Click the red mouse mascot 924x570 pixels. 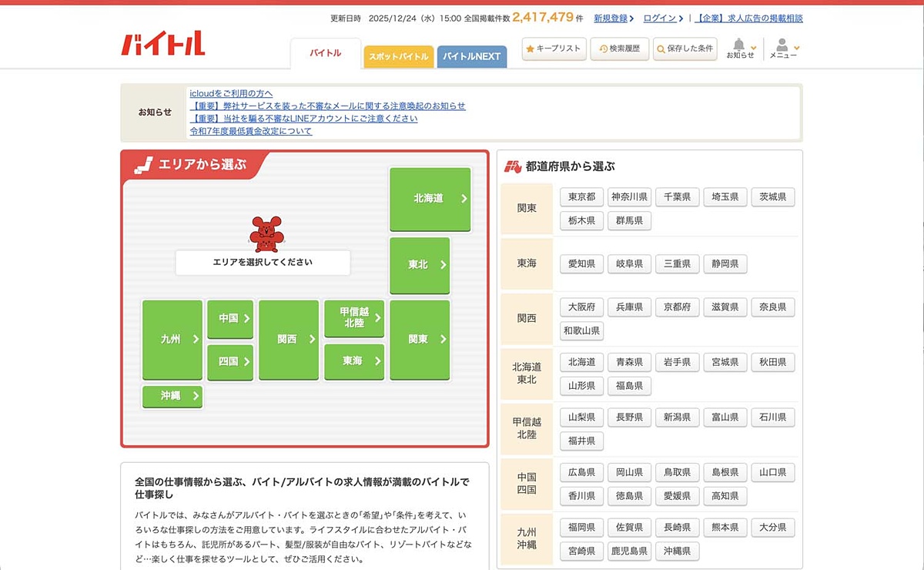pyautogui.click(x=266, y=233)
